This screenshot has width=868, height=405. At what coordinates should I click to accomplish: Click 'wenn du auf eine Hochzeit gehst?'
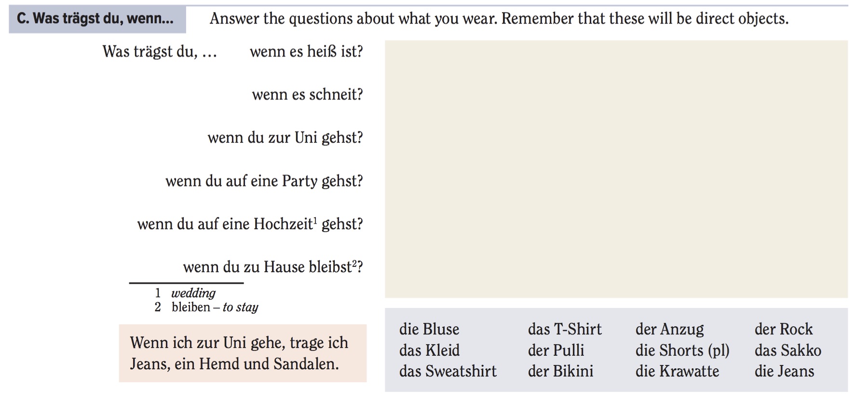click(250, 224)
